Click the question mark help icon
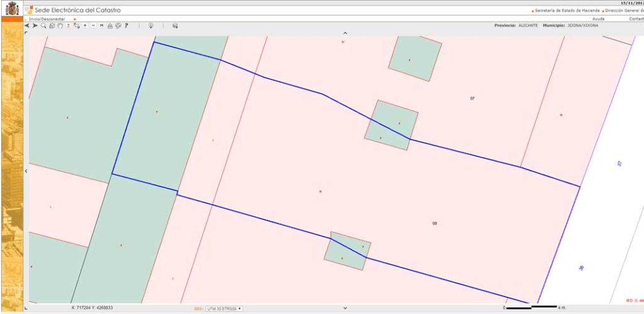Viewport: 644px width, 314px height. [126, 26]
